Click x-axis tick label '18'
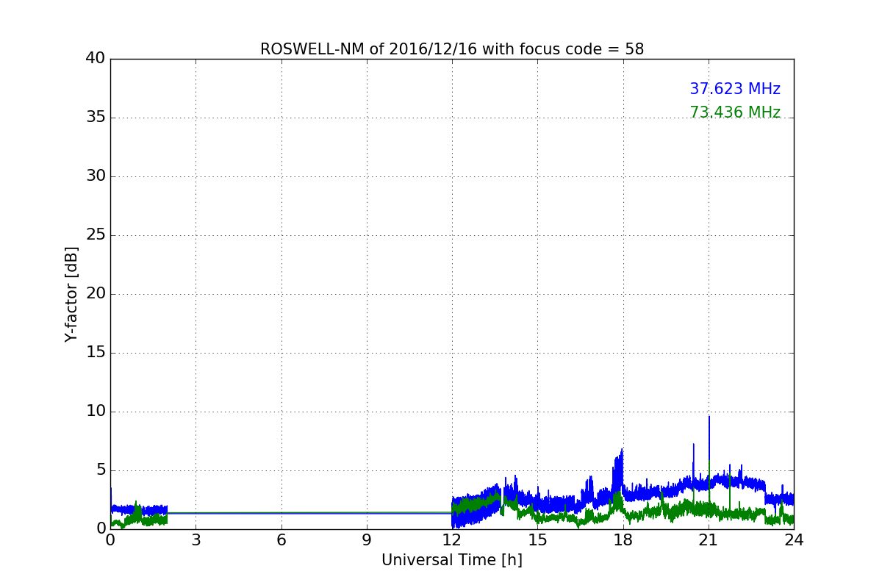The width and height of the screenshot is (882, 588). [623, 540]
